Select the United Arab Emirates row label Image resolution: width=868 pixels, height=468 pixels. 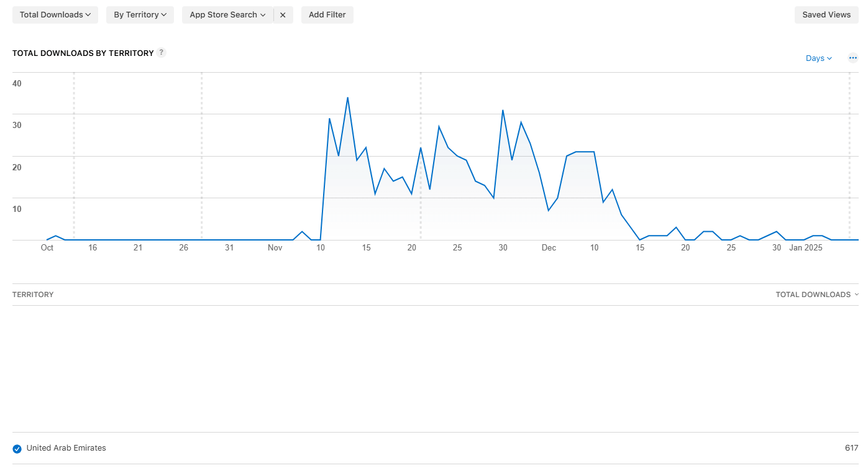point(66,448)
